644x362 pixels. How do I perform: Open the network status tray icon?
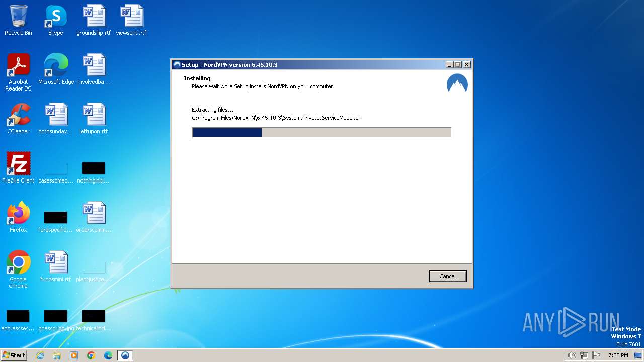pyautogui.click(x=584, y=355)
